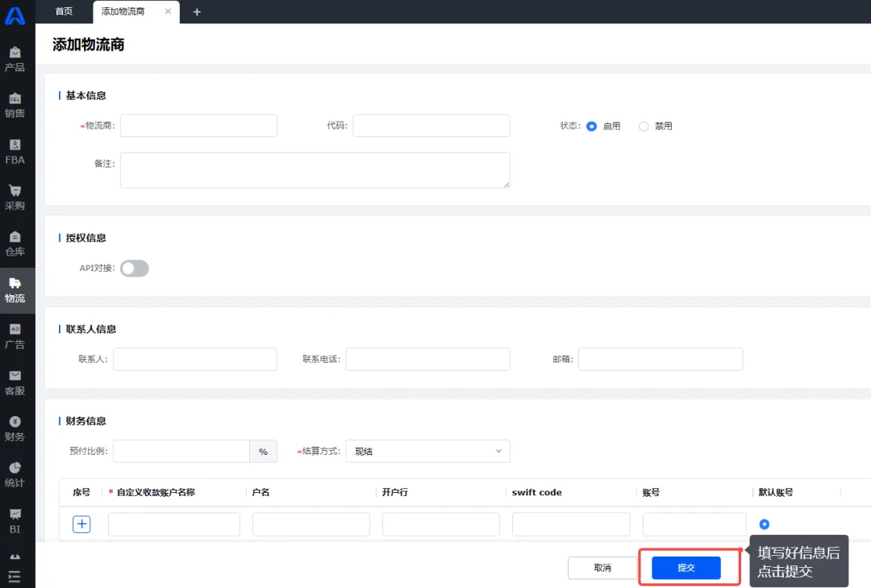Open the 仓库 (Warehouse) sidebar icon
This screenshot has height=588, width=871.
coord(15,238)
